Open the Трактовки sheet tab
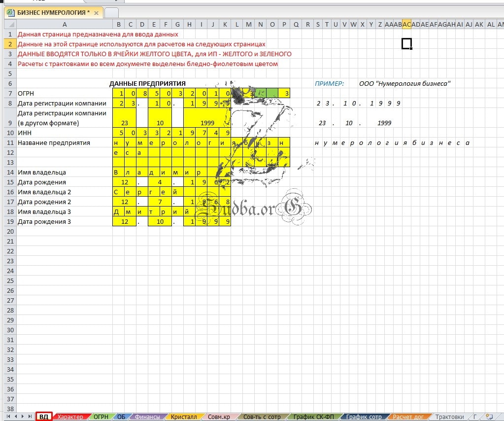The height and width of the screenshot is (421, 504). click(x=449, y=417)
